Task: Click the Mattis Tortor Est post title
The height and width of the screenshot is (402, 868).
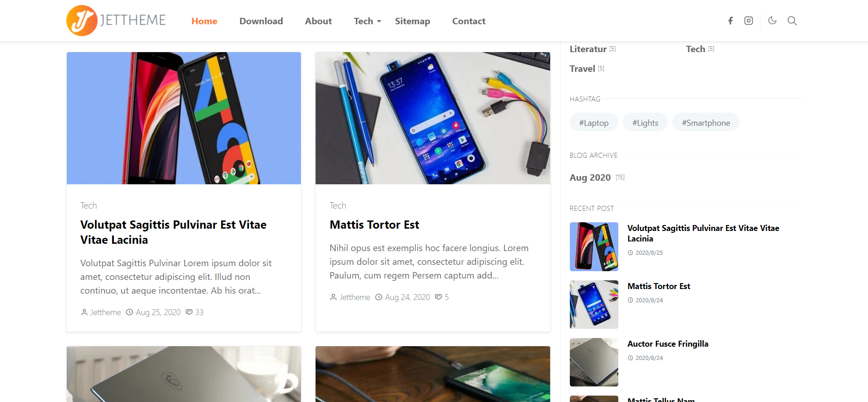Action: click(x=374, y=225)
